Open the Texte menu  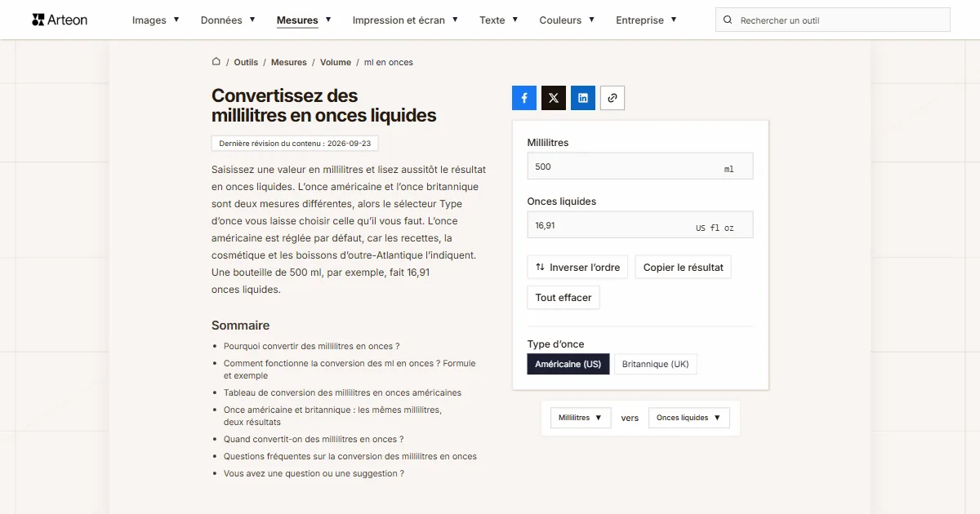click(499, 20)
